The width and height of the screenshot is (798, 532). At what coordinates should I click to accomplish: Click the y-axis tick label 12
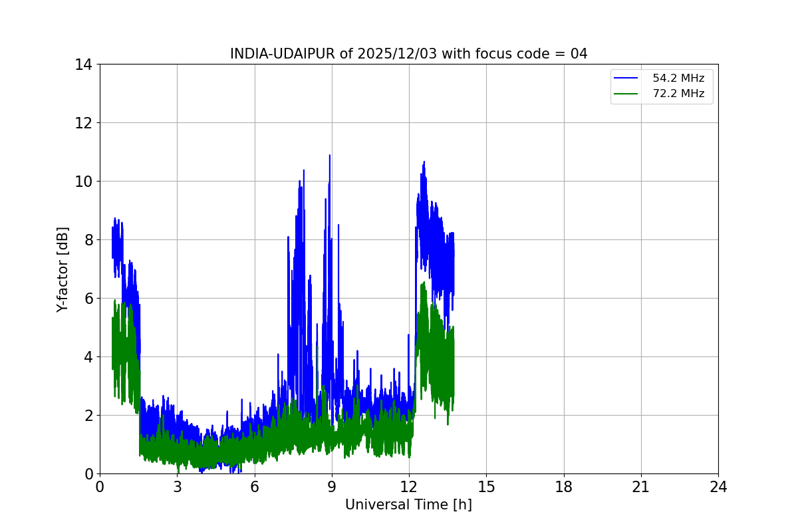pos(84,123)
